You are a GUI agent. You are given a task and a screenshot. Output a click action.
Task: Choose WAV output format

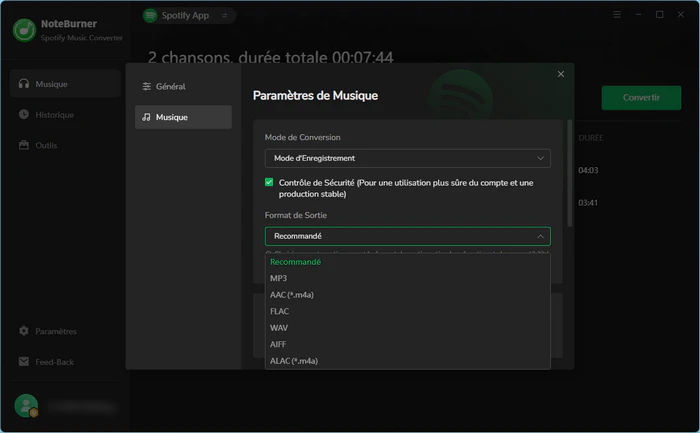coord(408,328)
